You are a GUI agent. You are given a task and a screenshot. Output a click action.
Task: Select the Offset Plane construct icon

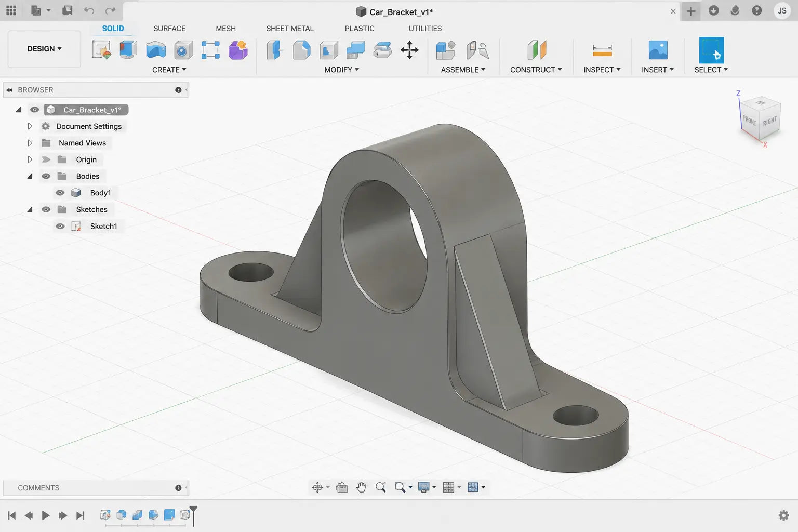[x=537, y=50]
